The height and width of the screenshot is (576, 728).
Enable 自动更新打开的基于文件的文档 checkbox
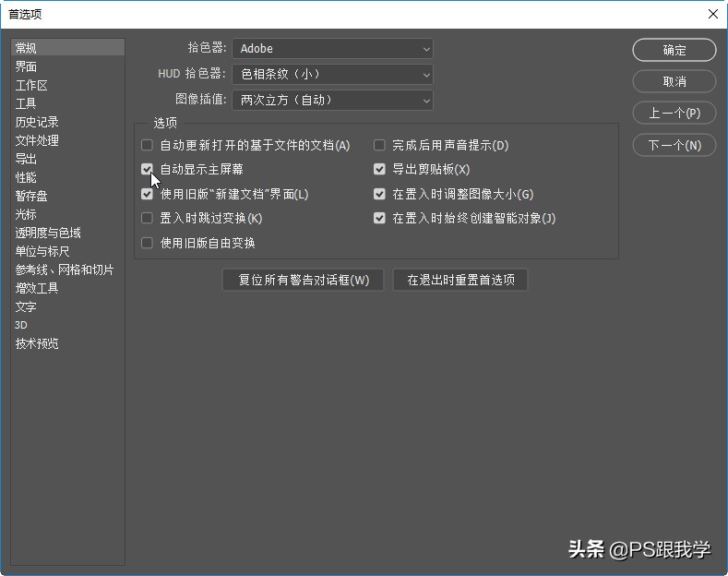point(147,146)
